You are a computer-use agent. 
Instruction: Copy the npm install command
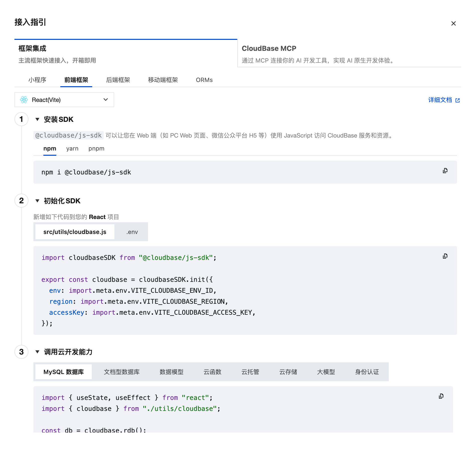pyautogui.click(x=445, y=171)
